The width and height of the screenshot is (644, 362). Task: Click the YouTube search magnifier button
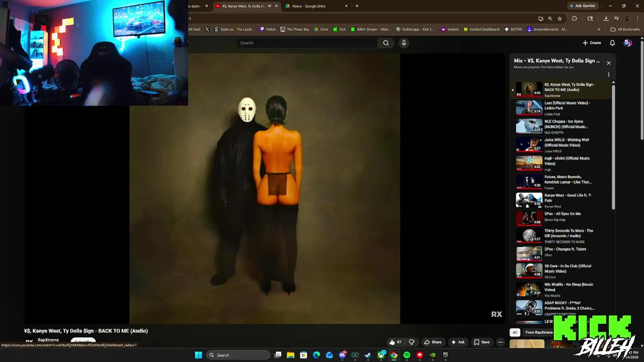(x=386, y=43)
